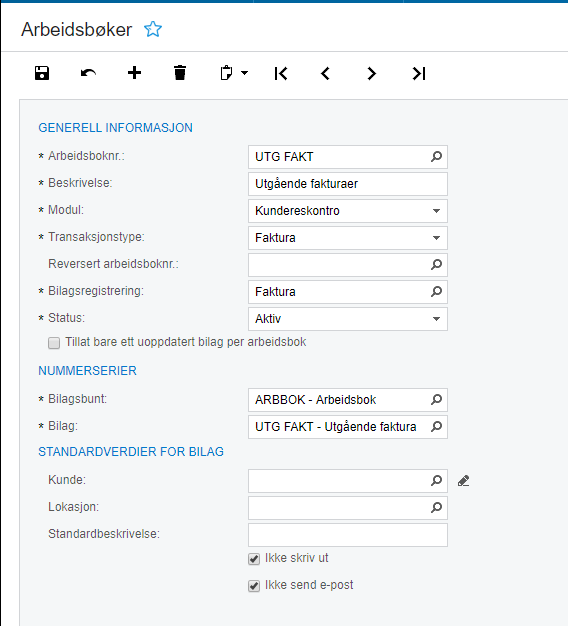Image resolution: width=568 pixels, height=626 pixels.
Task: Expand the Modul dropdown (Kundereskontro)
Action: (x=437, y=211)
